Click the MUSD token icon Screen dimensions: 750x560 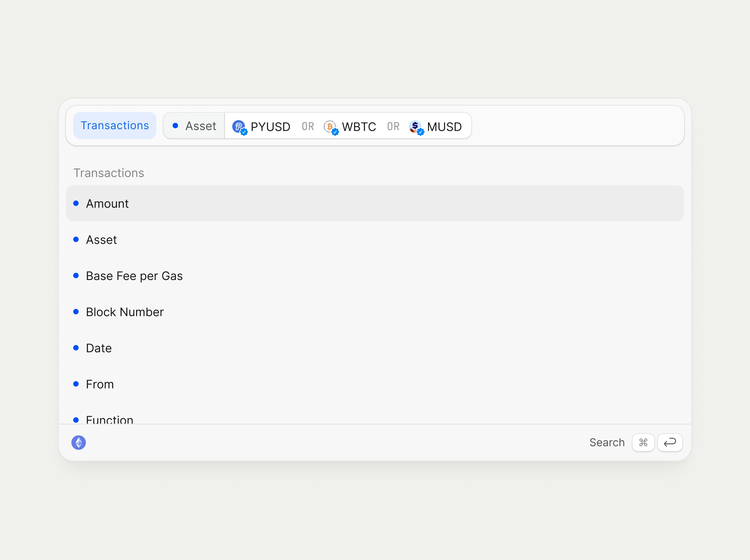pos(415,127)
